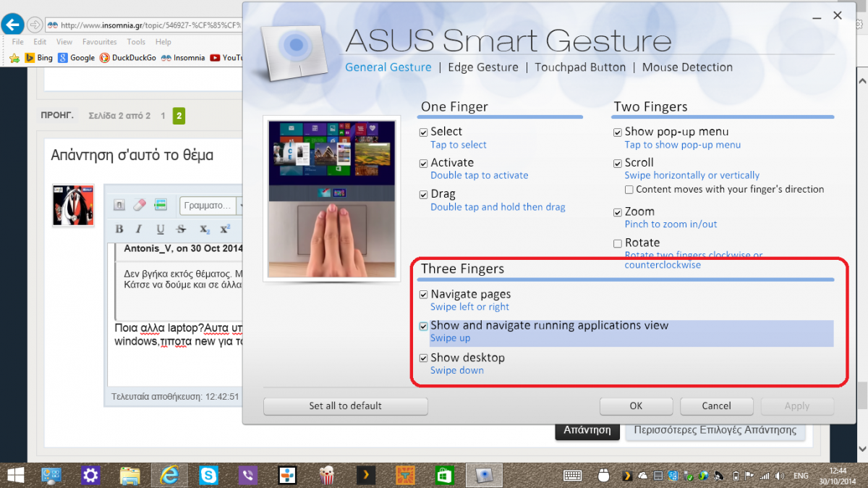
Task: Open the Edit menu in Internet Explorer
Action: pos(41,42)
